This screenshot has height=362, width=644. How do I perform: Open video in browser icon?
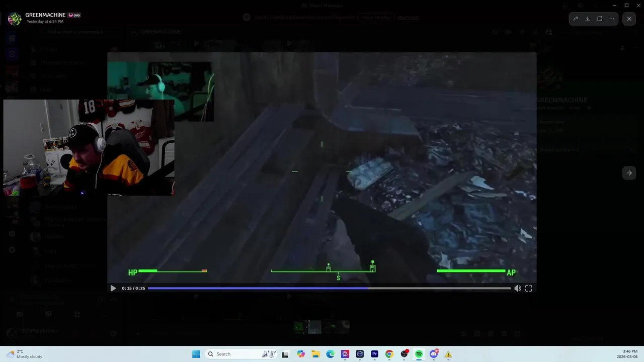(x=600, y=19)
